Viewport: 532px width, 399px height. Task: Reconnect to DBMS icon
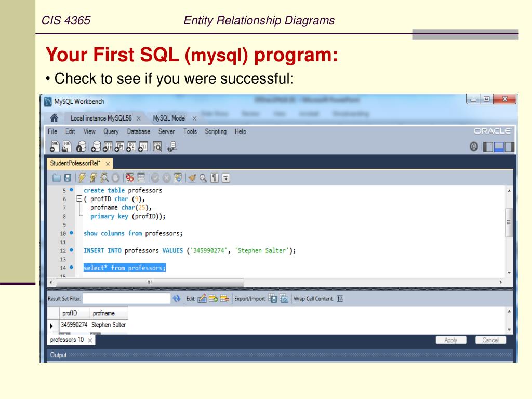172,147
